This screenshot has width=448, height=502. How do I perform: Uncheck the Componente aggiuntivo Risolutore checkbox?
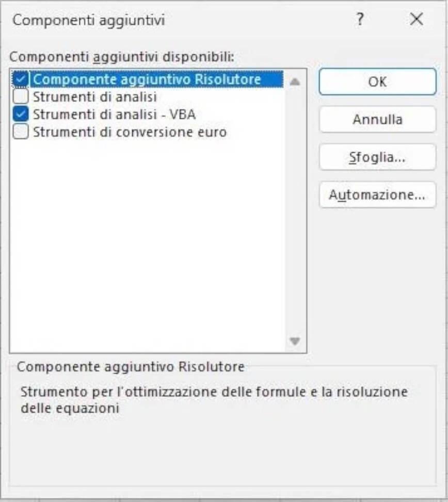tap(21, 79)
